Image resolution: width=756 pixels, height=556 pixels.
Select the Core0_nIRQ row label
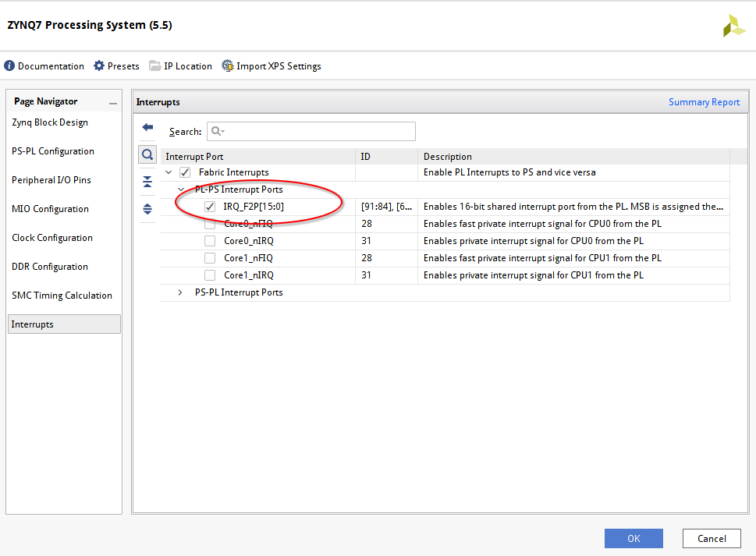249,241
